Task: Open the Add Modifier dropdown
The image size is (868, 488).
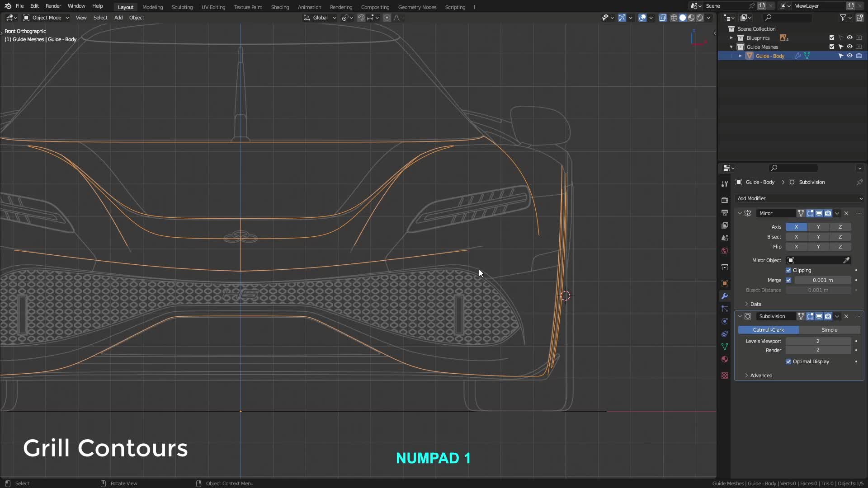Action: click(x=799, y=198)
